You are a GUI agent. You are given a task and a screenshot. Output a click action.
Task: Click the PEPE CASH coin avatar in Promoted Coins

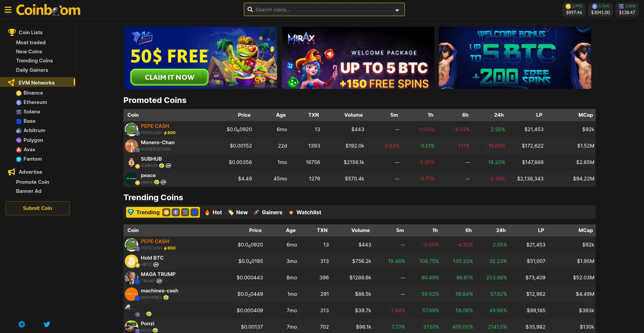coord(131,129)
